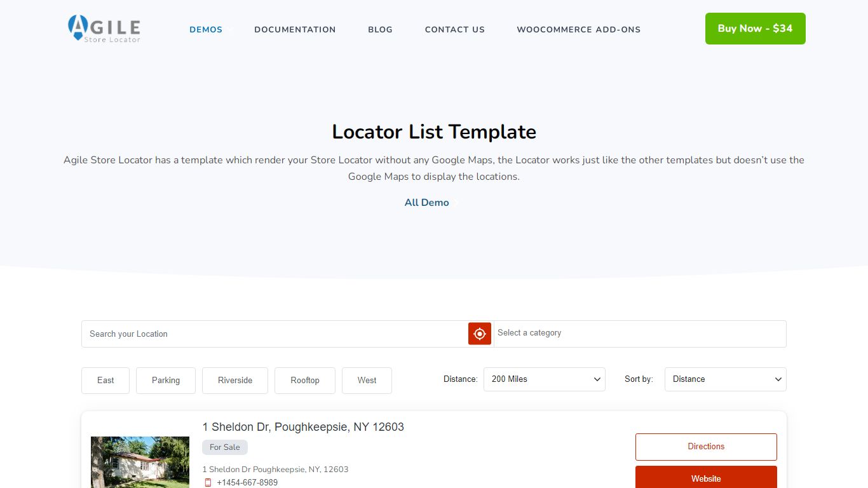This screenshot has width=868, height=488.
Task: Click the For Sale tag
Action: (x=225, y=447)
